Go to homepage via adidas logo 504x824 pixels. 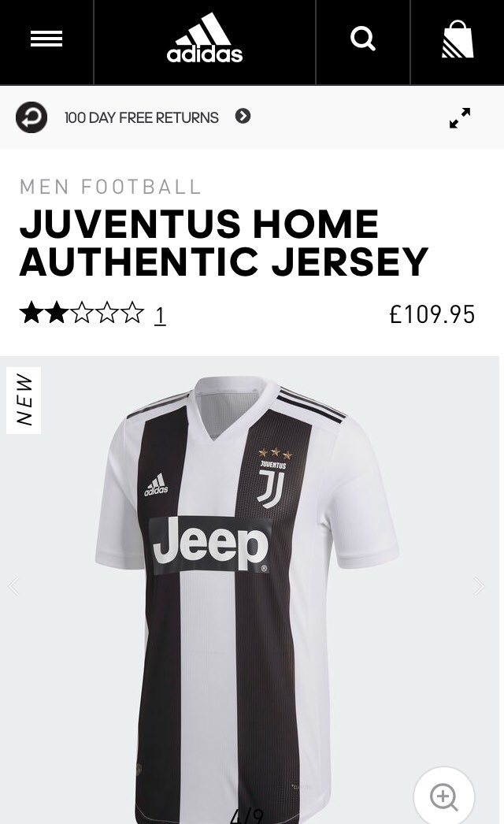pyautogui.click(x=205, y=38)
